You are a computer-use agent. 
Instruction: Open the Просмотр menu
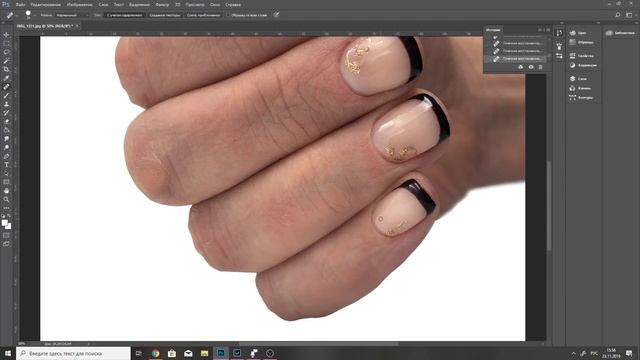coord(195,4)
